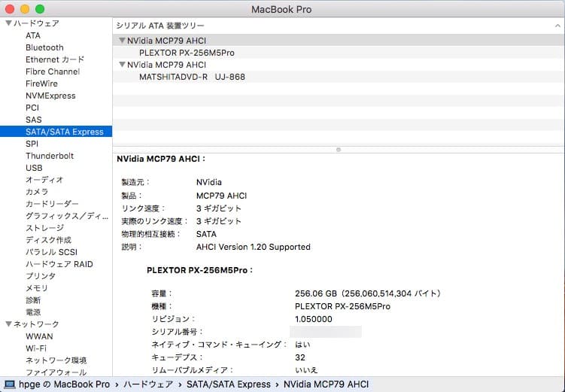
Task: Open Ethernet カード in the sidebar
Action: [x=55, y=59]
